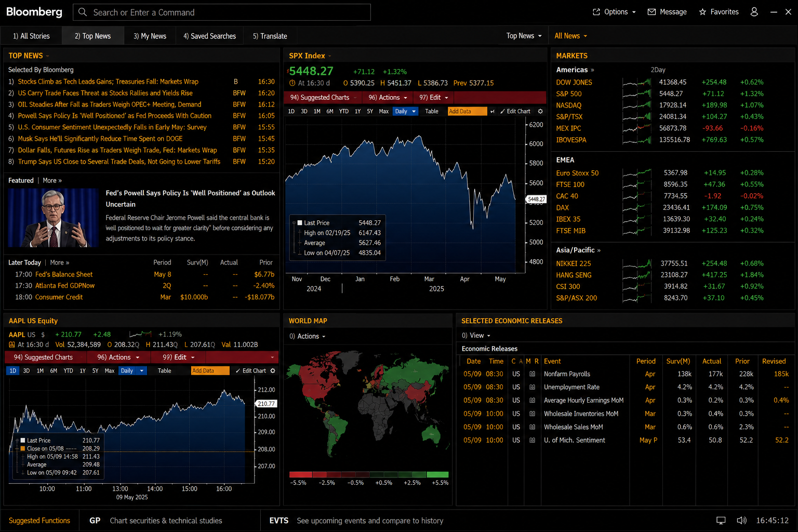
Task: Expand TOP NEWS panel header dropdown
Action: pos(47,56)
